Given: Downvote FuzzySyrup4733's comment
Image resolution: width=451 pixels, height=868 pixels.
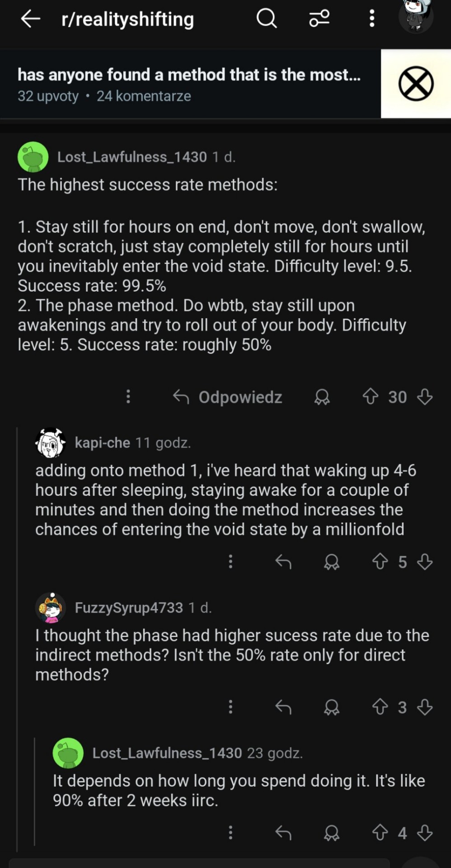Looking at the screenshot, I should 425,707.
